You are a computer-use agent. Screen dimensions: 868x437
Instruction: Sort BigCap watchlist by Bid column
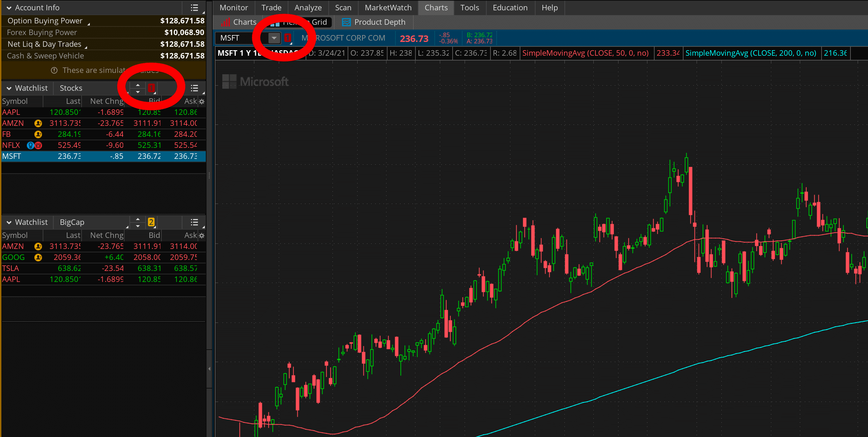point(143,236)
